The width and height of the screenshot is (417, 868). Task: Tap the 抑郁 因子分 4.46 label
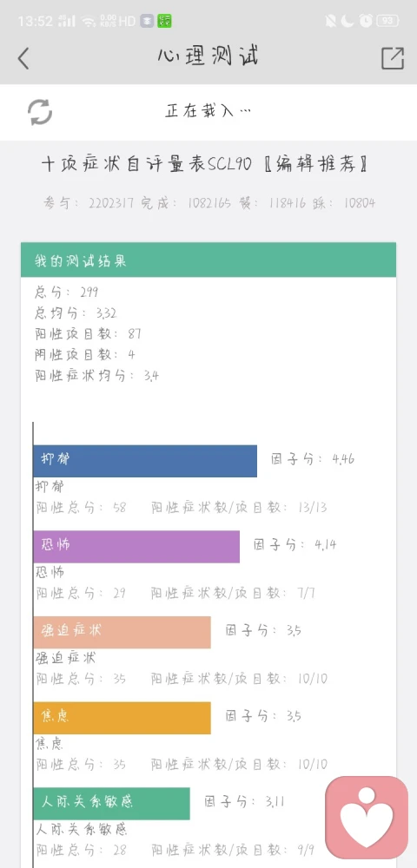click(x=313, y=459)
